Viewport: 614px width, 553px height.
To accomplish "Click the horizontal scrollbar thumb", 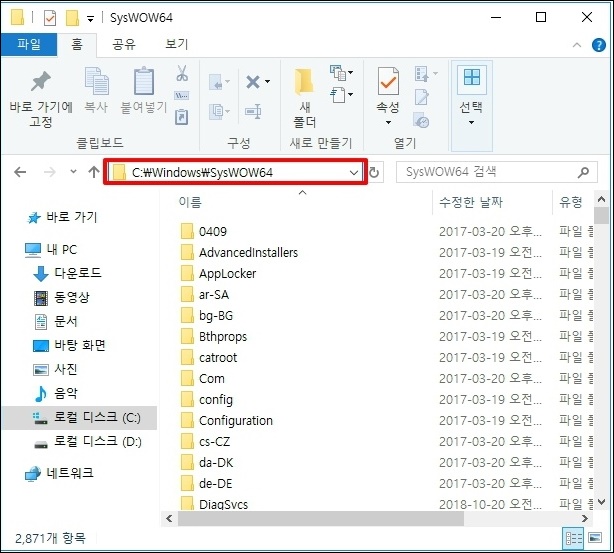I will tap(321, 519).
